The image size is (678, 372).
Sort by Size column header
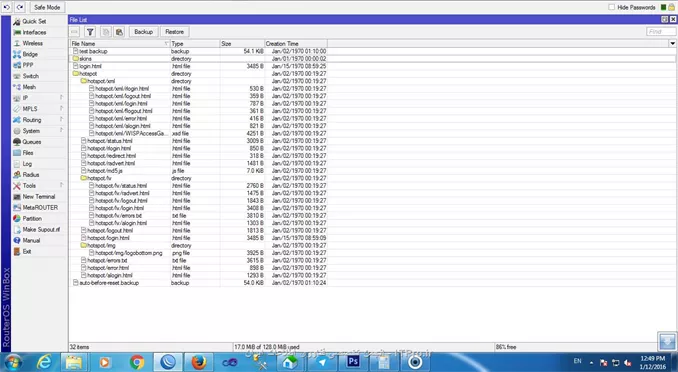pyautogui.click(x=243, y=44)
